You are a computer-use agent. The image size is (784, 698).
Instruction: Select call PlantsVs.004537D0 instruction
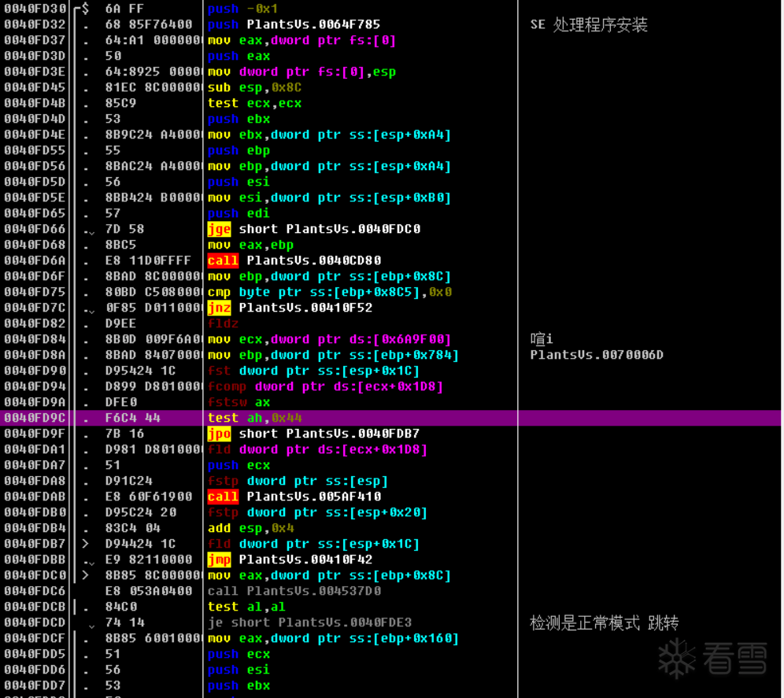point(294,592)
